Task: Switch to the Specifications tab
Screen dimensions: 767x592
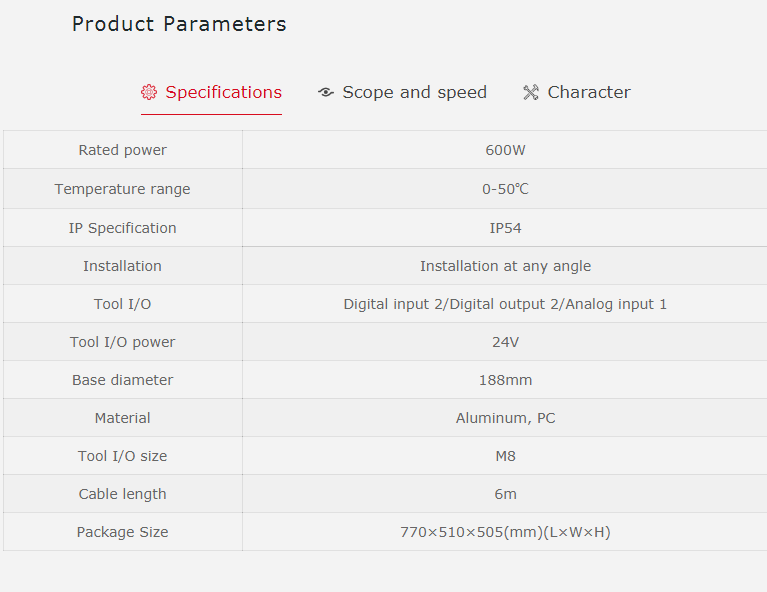Action: 223,93
